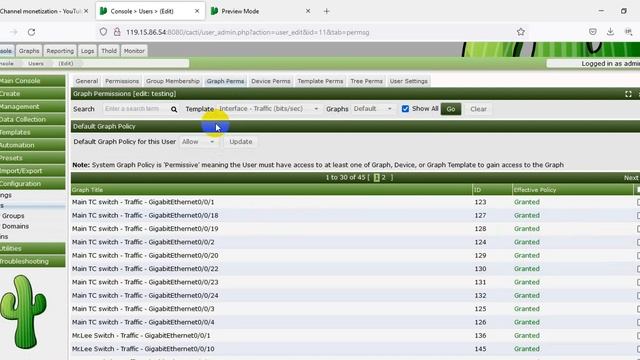Go to page 2 of graph list

[x=384, y=178]
